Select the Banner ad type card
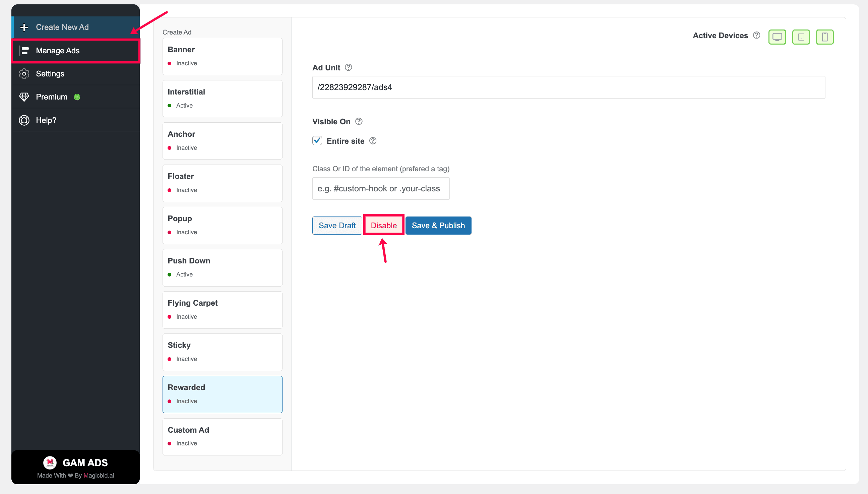This screenshot has height=494, width=868. click(222, 56)
